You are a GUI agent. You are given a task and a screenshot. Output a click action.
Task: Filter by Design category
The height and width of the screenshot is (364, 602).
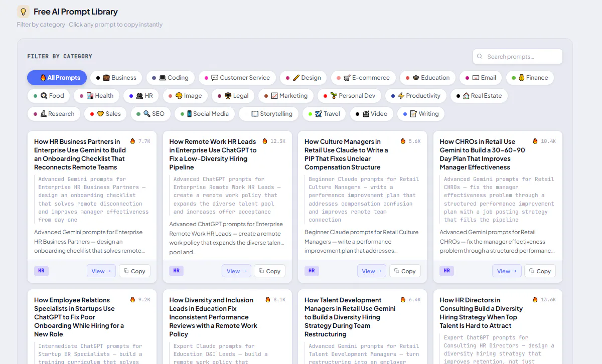[x=304, y=78]
